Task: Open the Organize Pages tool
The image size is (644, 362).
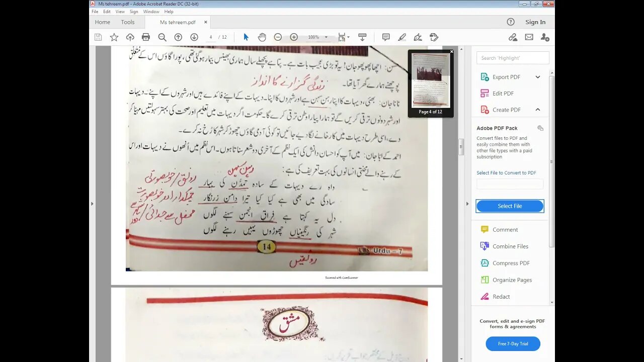Action: tap(512, 280)
